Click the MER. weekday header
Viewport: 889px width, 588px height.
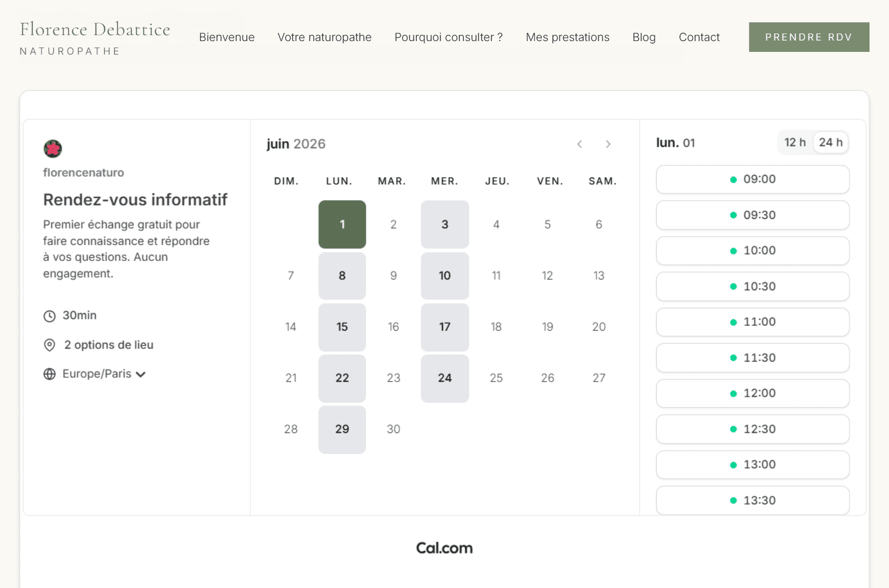(x=444, y=181)
